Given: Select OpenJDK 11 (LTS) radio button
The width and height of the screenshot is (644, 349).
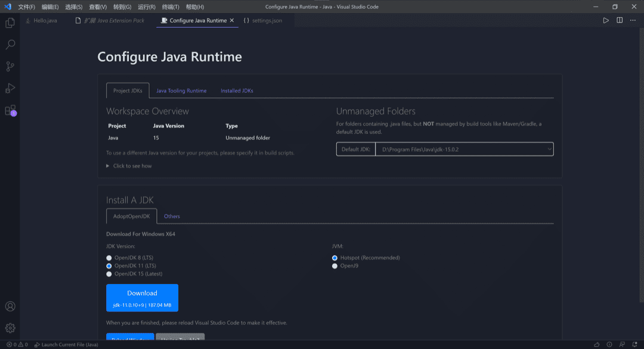Looking at the screenshot, I should click(109, 266).
